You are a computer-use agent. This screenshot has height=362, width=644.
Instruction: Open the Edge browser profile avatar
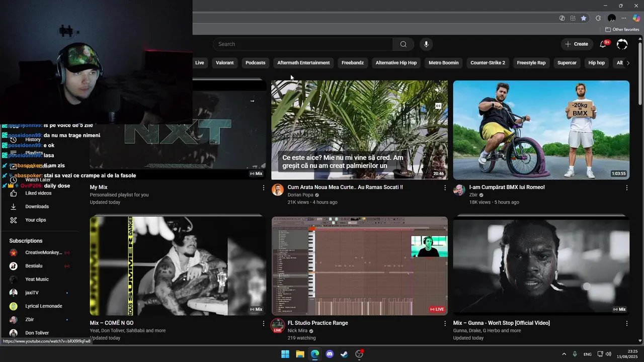[612, 18]
